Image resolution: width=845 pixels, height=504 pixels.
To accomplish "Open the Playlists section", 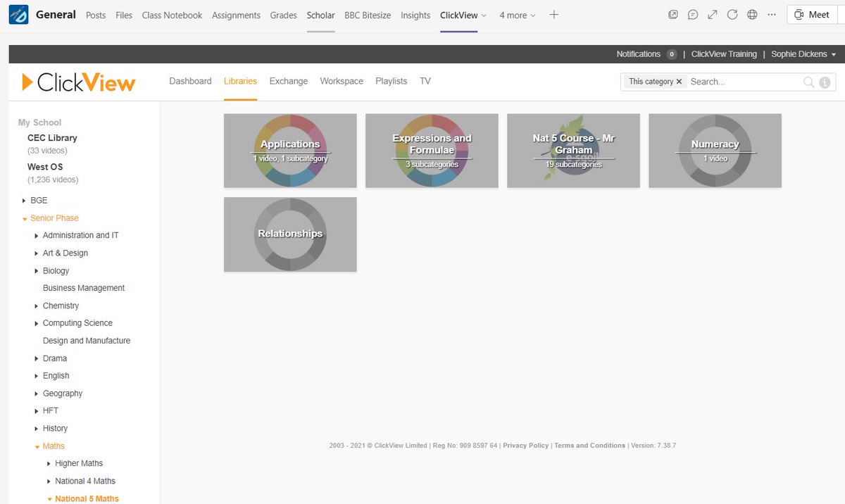I will [x=392, y=81].
